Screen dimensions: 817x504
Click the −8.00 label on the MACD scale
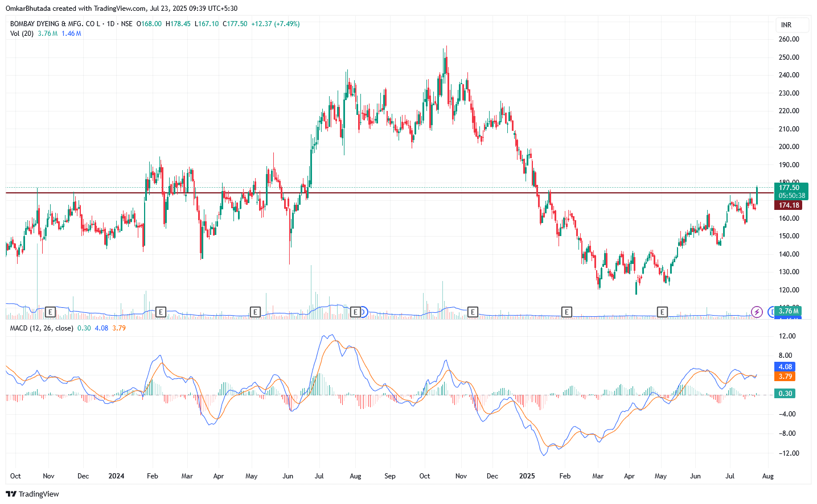787,433
